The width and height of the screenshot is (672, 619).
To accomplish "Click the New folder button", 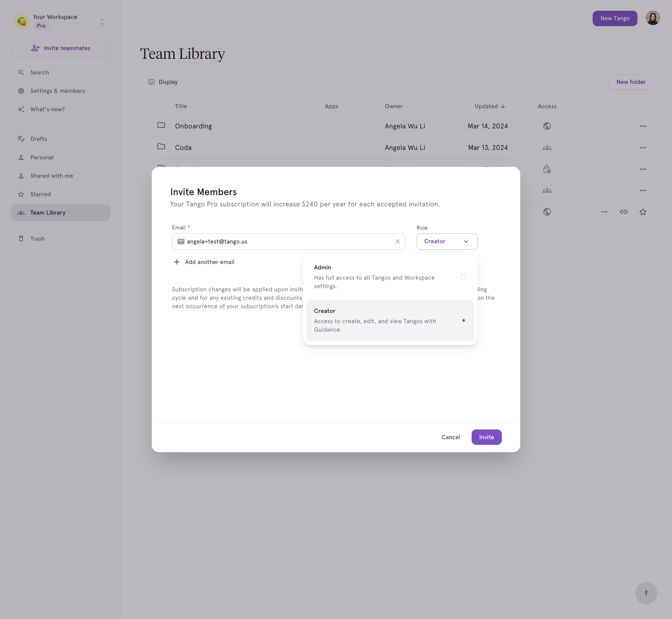I will coord(631,82).
